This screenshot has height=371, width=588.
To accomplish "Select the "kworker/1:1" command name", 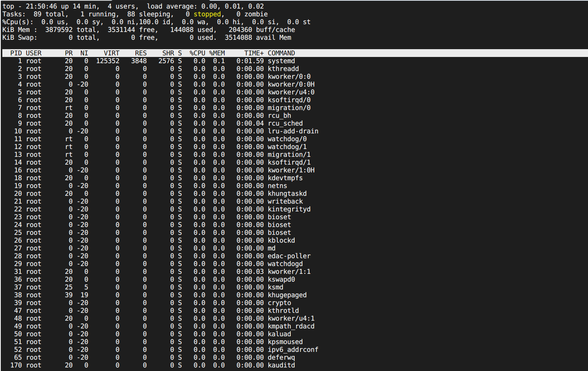I will [289, 272].
